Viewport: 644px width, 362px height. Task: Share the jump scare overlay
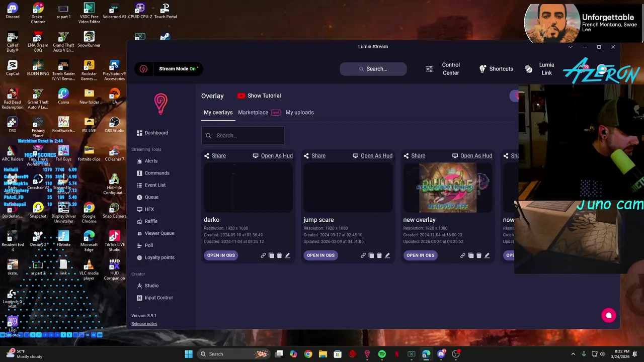(x=314, y=156)
